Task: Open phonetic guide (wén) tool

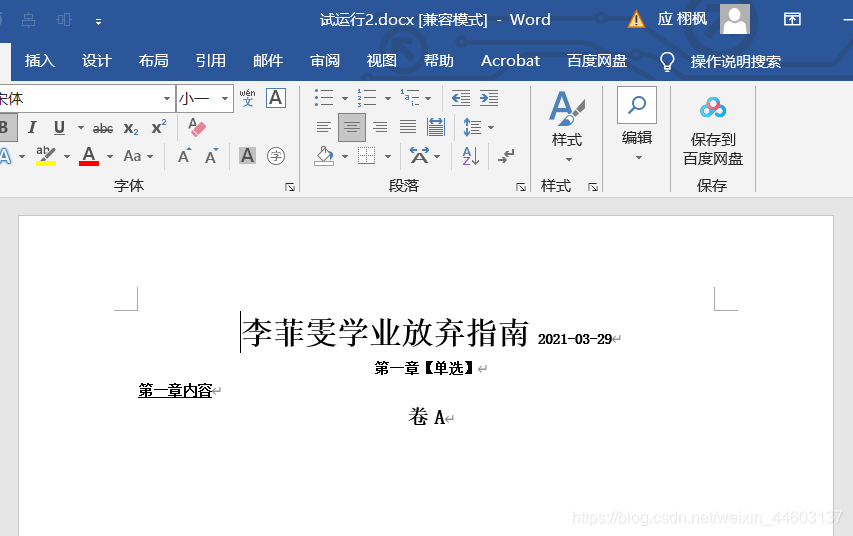Action: click(248, 98)
